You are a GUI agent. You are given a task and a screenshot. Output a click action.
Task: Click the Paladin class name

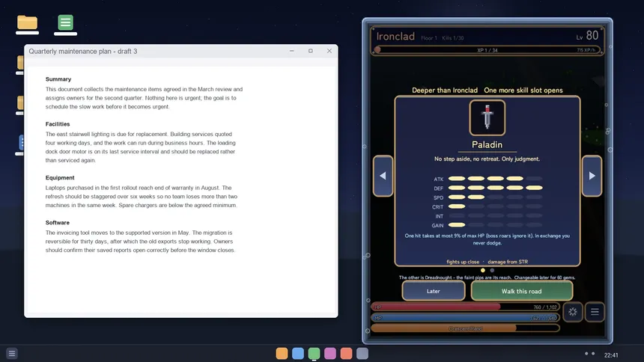pyautogui.click(x=487, y=144)
